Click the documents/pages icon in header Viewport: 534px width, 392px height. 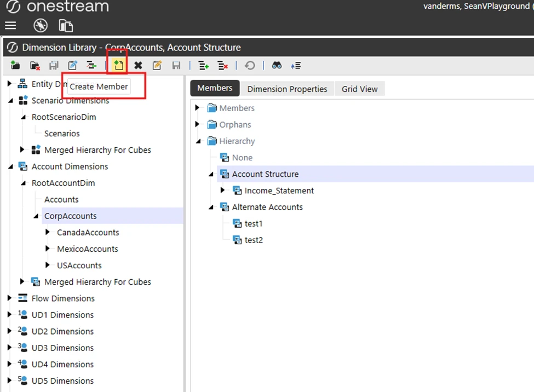point(65,26)
